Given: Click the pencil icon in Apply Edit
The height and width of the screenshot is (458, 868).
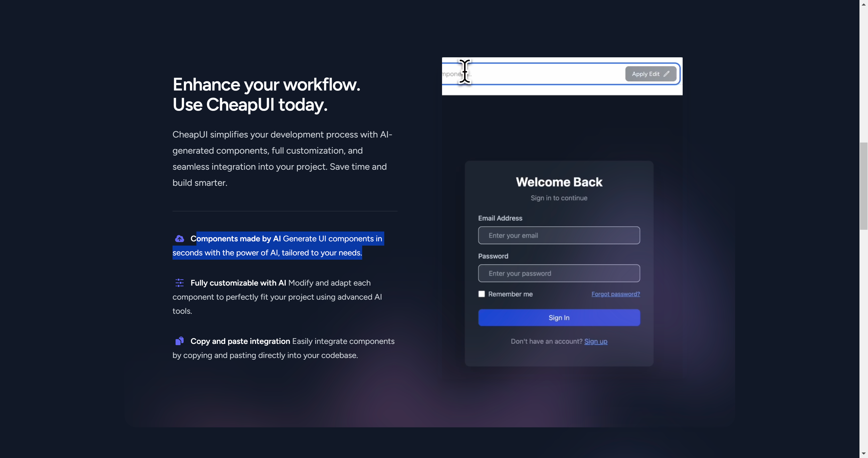Looking at the screenshot, I should coord(666,74).
